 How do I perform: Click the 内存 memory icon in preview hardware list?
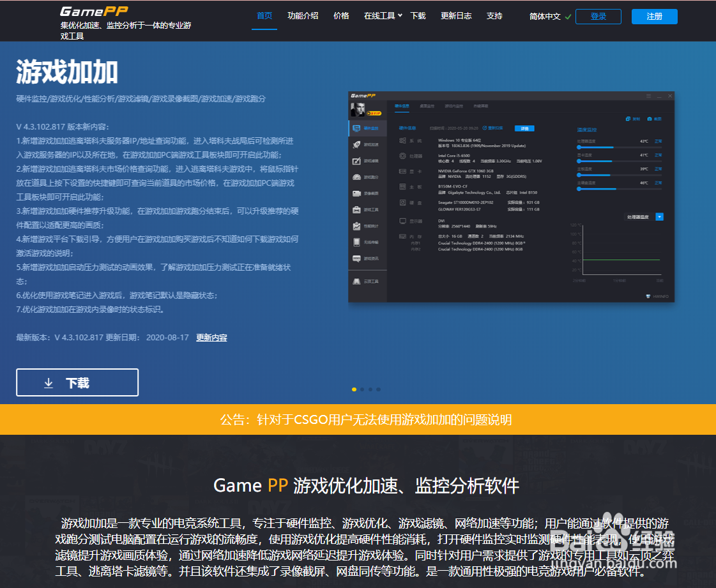tap(402, 236)
